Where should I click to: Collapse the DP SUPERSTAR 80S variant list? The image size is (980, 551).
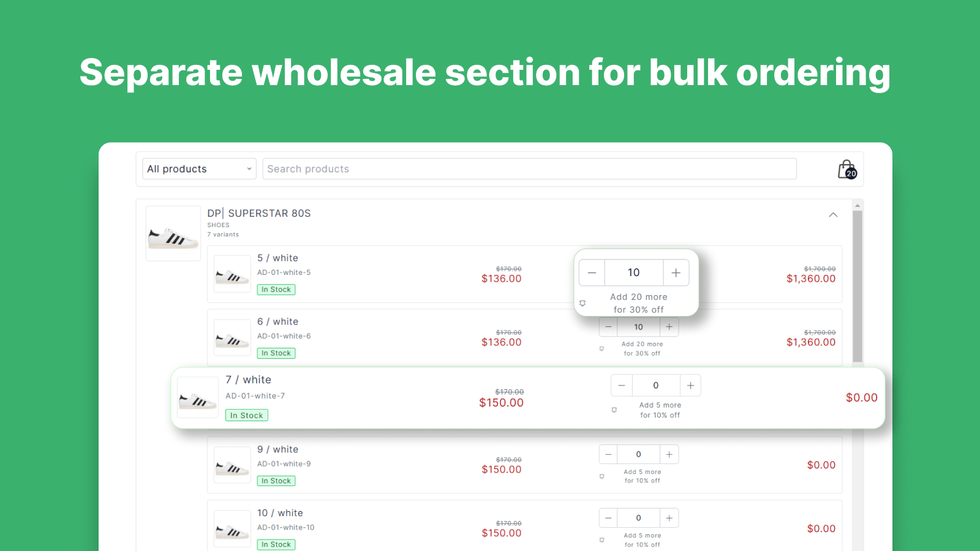pyautogui.click(x=833, y=215)
